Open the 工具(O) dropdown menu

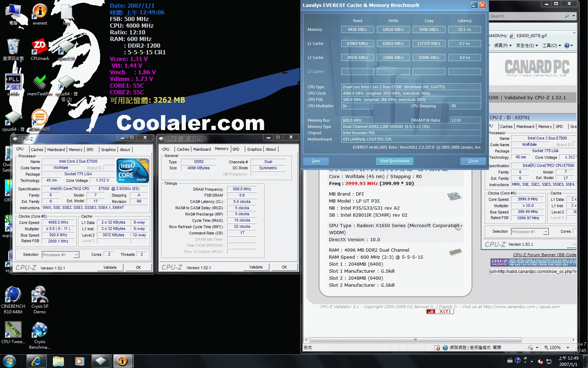552,46
